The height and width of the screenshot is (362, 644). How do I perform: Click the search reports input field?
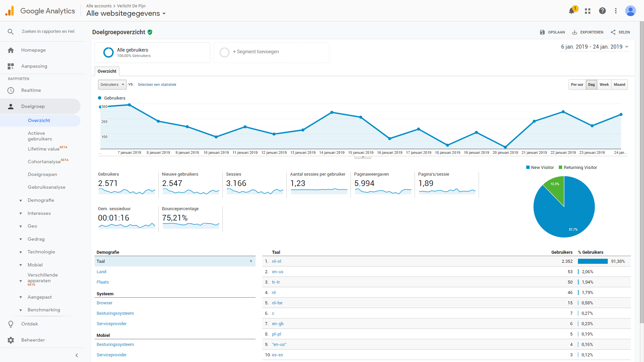point(48,32)
